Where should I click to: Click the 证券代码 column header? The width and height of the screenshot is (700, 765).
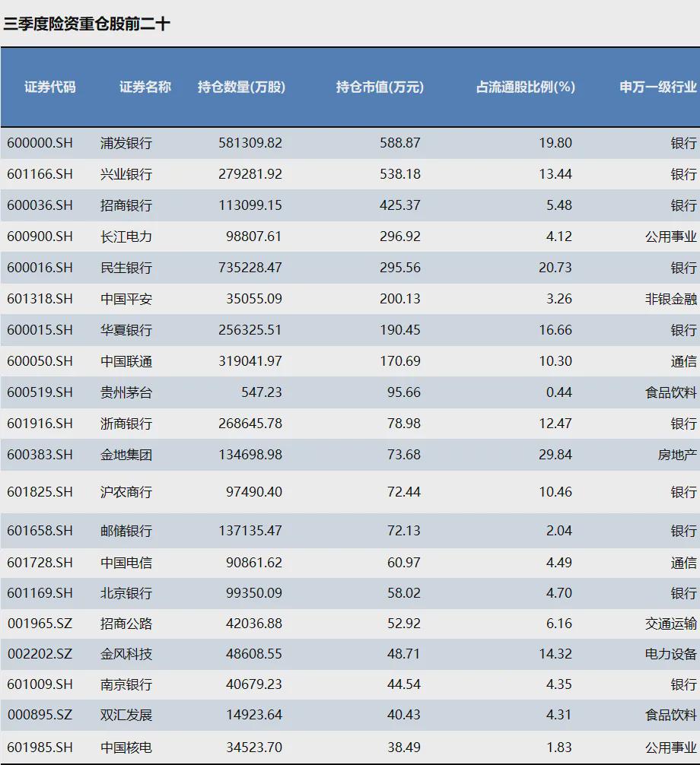pos(49,87)
